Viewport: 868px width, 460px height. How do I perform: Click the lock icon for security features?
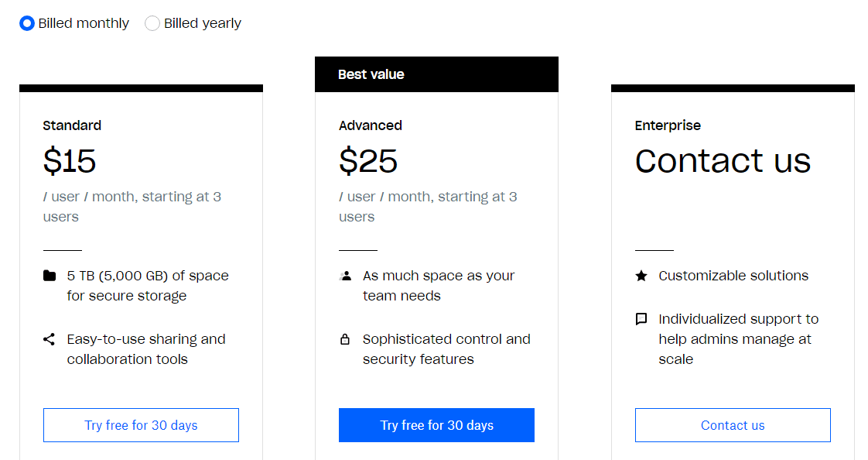pos(345,339)
